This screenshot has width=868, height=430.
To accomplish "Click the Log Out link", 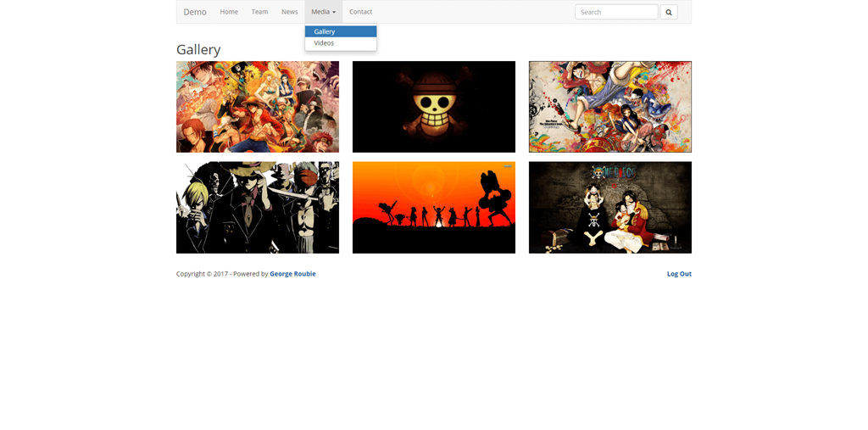I will click(x=679, y=274).
